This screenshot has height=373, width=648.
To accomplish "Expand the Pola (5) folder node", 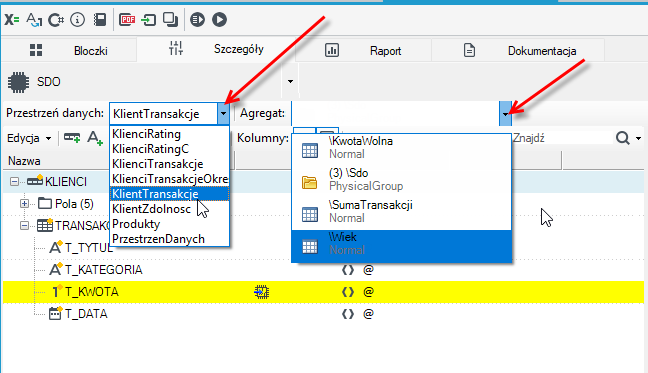I will point(24,204).
